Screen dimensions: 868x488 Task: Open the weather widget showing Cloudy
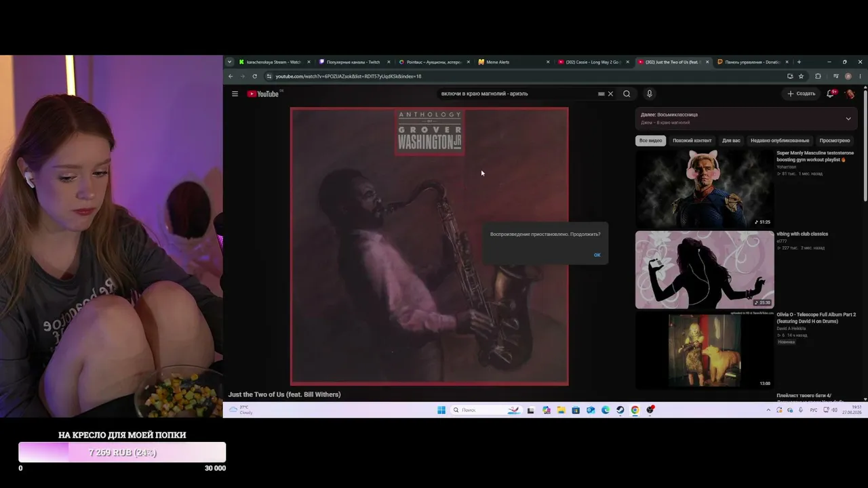click(x=241, y=409)
